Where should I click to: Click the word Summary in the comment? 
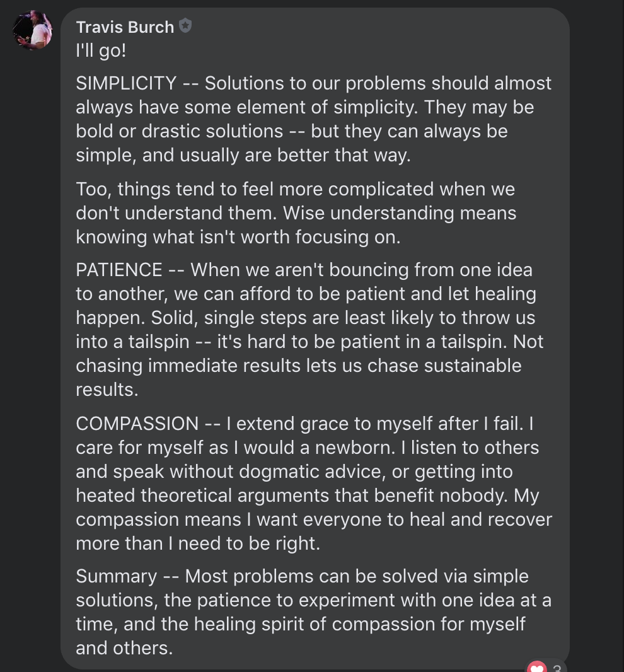click(117, 576)
